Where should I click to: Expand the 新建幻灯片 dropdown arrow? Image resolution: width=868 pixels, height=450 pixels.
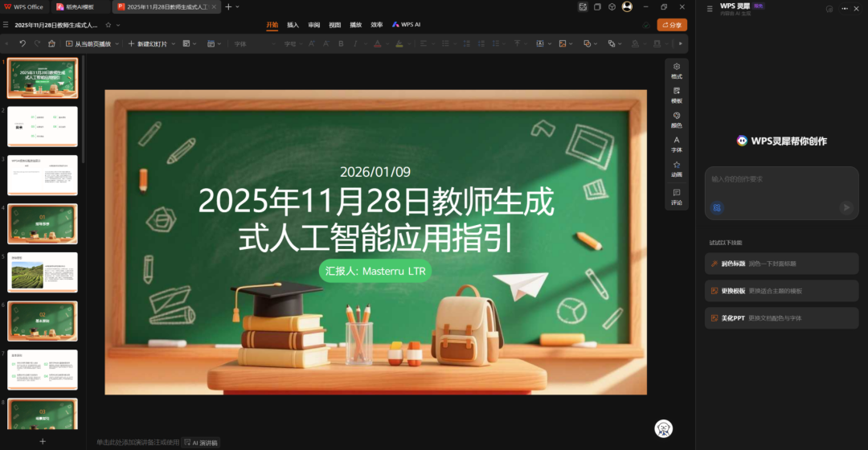pyautogui.click(x=174, y=43)
